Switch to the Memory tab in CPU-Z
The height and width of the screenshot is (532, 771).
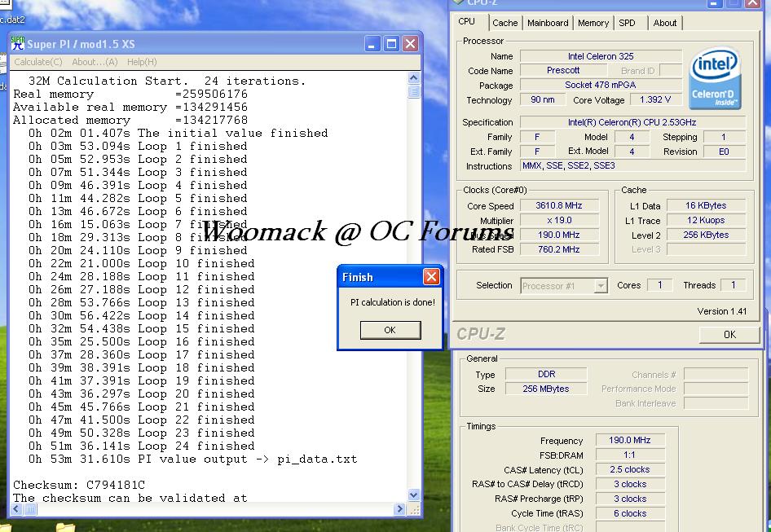coord(593,23)
